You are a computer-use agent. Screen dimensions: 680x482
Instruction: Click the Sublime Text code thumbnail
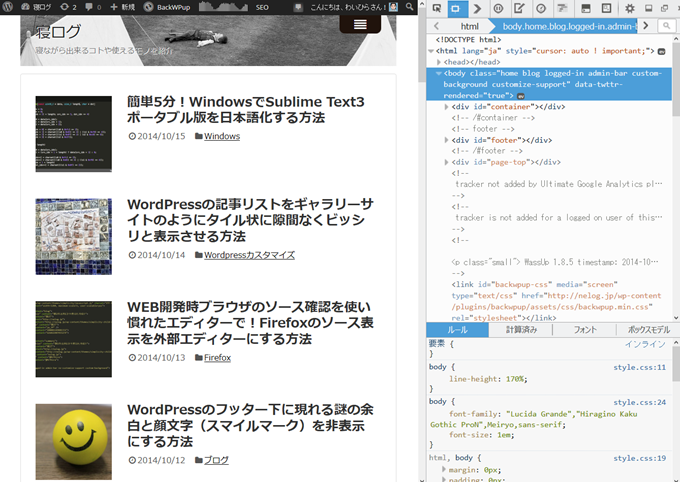(x=74, y=134)
